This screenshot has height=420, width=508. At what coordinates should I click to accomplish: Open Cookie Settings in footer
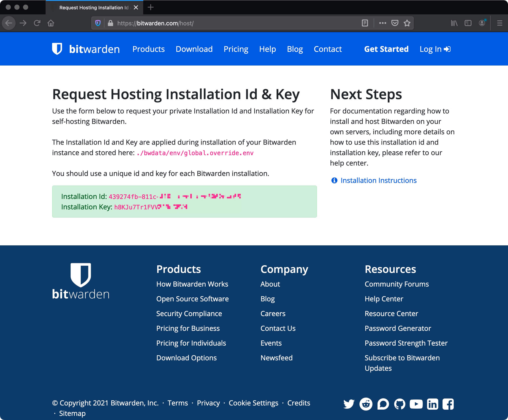(254, 403)
